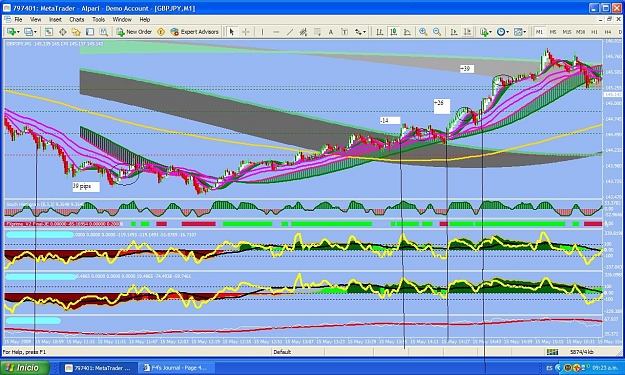Open the Help menu

coord(145,20)
